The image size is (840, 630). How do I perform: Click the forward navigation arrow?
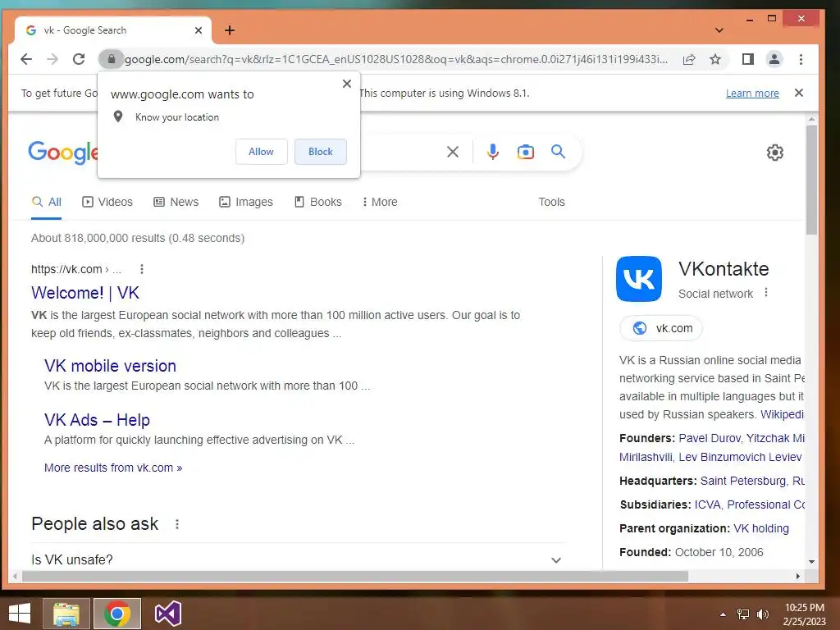[x=52, y=59]
